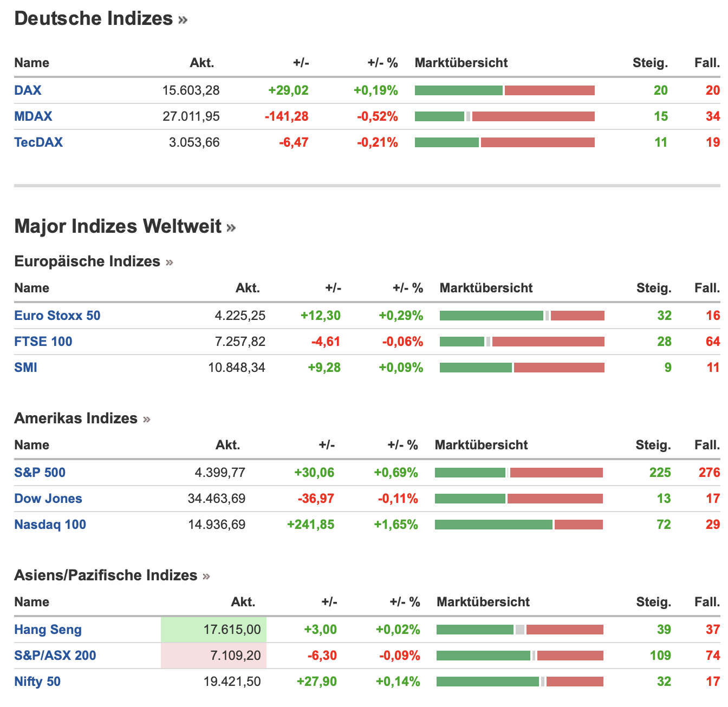Open the Euro Stoxx 50 link
The image size is (728, 707).
pyautogui.click(x=57, y=316)
